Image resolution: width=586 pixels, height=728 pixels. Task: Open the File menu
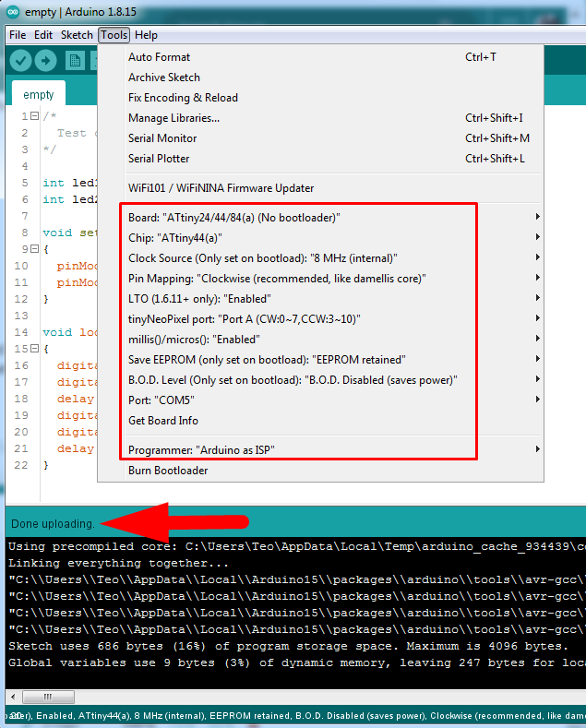tap(18, 35)
